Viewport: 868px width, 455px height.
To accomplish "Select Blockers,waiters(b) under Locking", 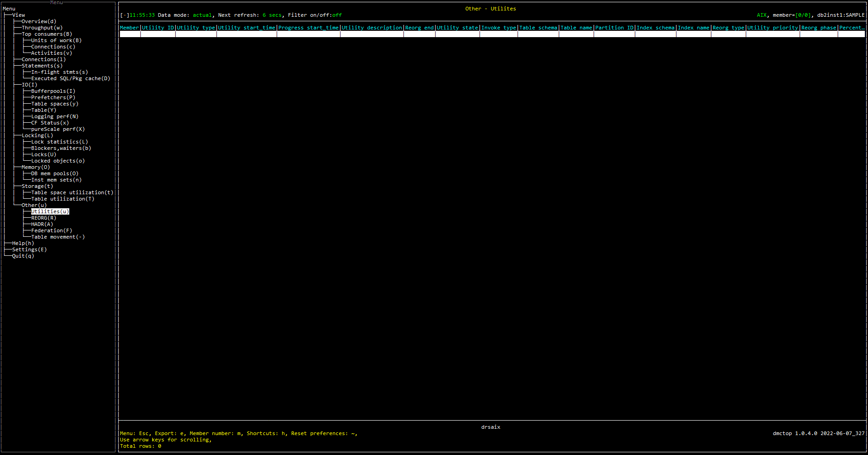I will coord(61,148).
